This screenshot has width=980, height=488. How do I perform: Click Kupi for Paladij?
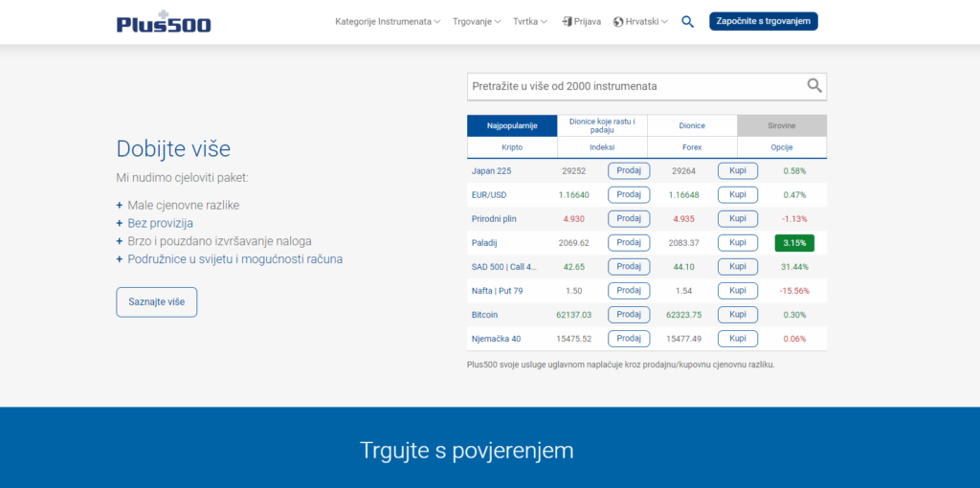737,243
